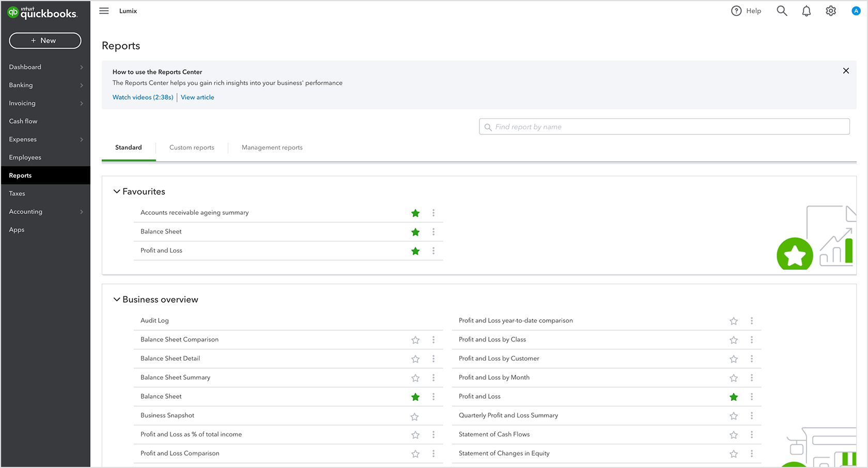
Task: Click the hamburger menu icon beside Lumix
Action: pyautogui.click(x=104, y=11)
